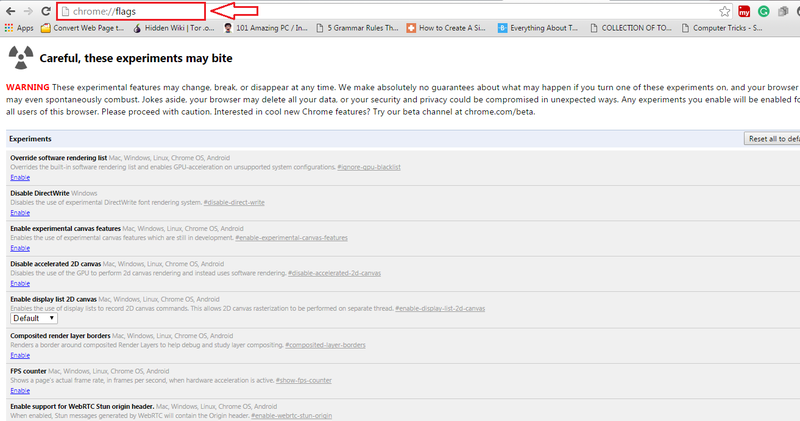Click the 'Experiments' section heading
Image resolution: width=800 pixels, height=421 pixels.
click(30, 139)
